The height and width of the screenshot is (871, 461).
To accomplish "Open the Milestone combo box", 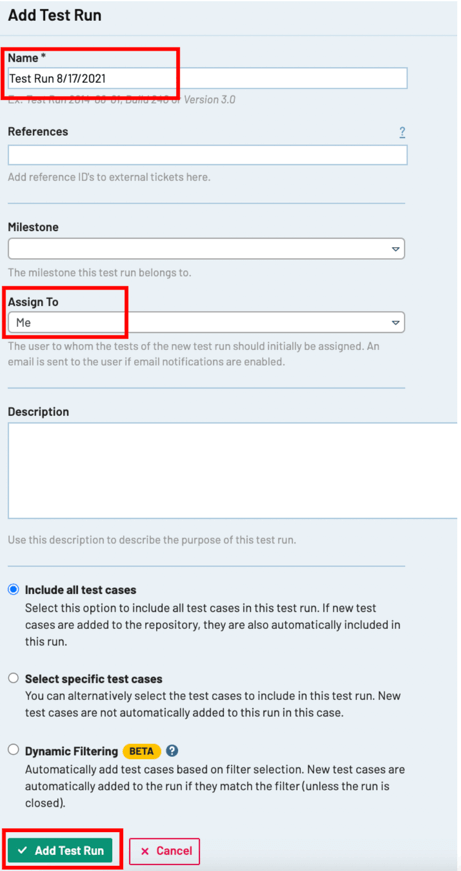I will pyautogui.click(x=206, y=249).
